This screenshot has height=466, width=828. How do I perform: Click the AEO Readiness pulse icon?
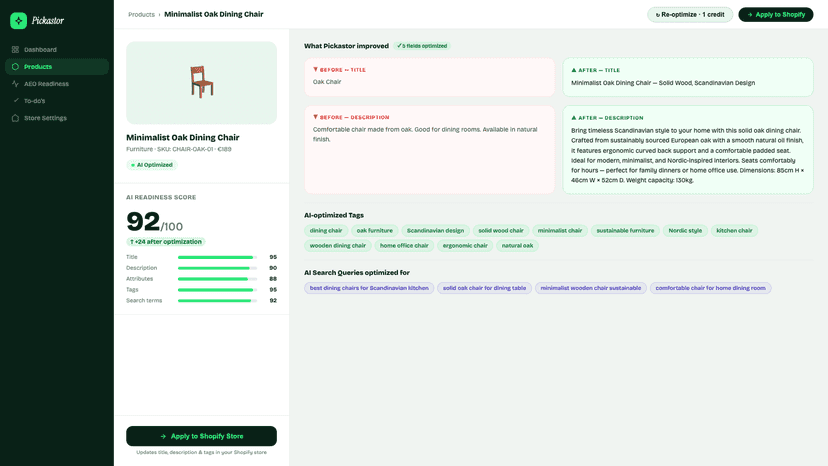15,83
